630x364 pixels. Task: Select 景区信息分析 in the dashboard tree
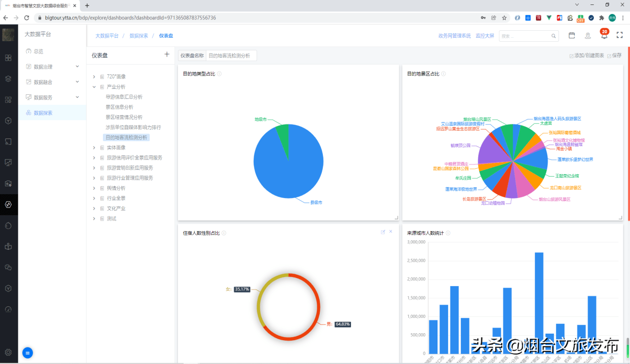pos(119,107)
